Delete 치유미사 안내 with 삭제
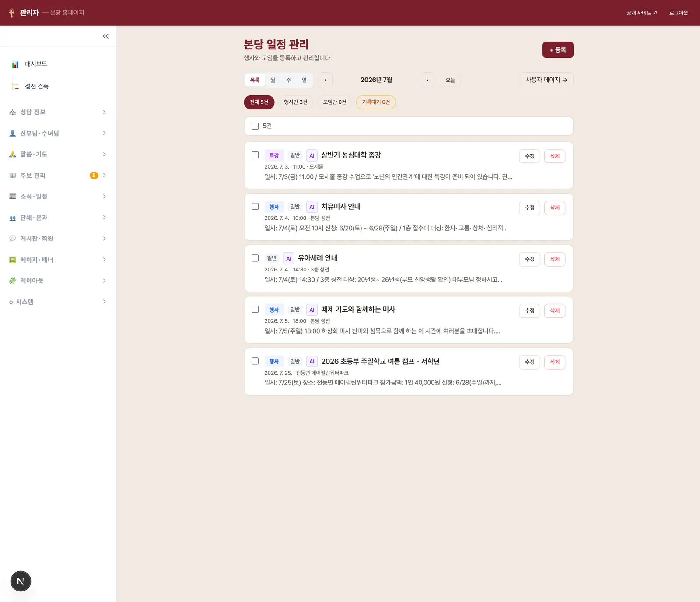 [555, 208]
